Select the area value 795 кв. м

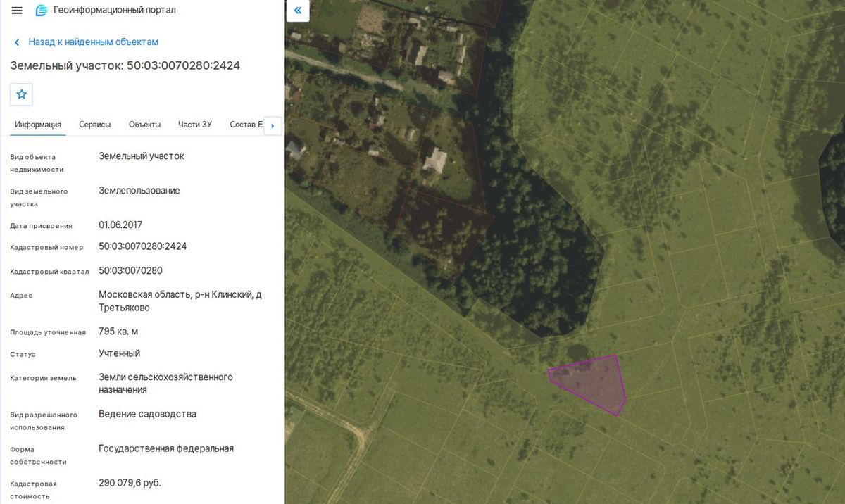(118, 331)
